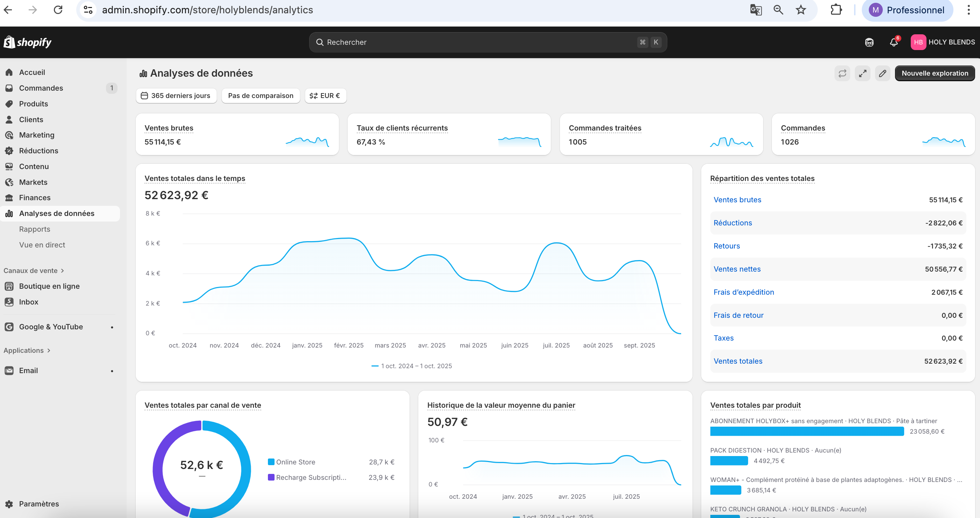Click the browser extensions puzzle icon

836,10
